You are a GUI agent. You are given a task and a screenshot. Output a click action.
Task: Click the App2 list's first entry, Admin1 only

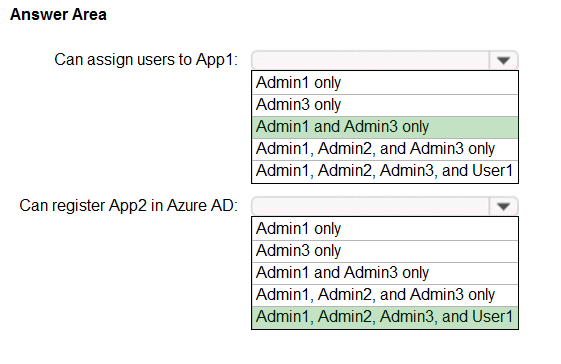click(x=385, y=229)
